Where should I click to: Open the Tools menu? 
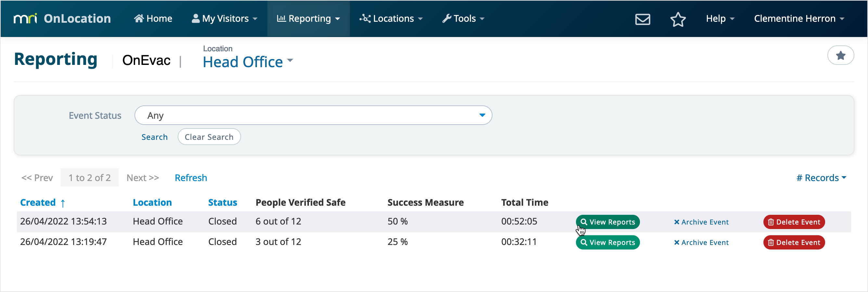pos(463,18)
